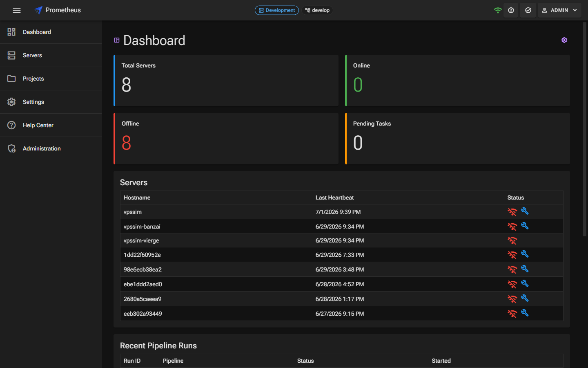
Task: Select hostname 1dd22f60952e
Action: pyautogui.click(x=142, y=255)
